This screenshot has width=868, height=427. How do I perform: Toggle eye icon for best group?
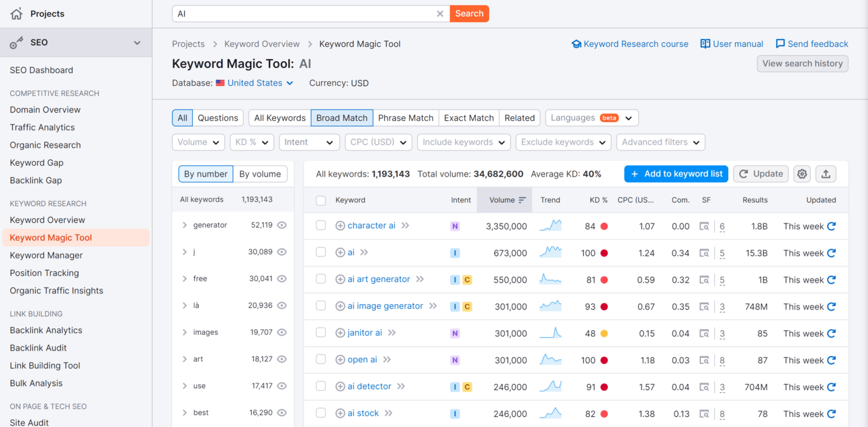click(282, 413)
